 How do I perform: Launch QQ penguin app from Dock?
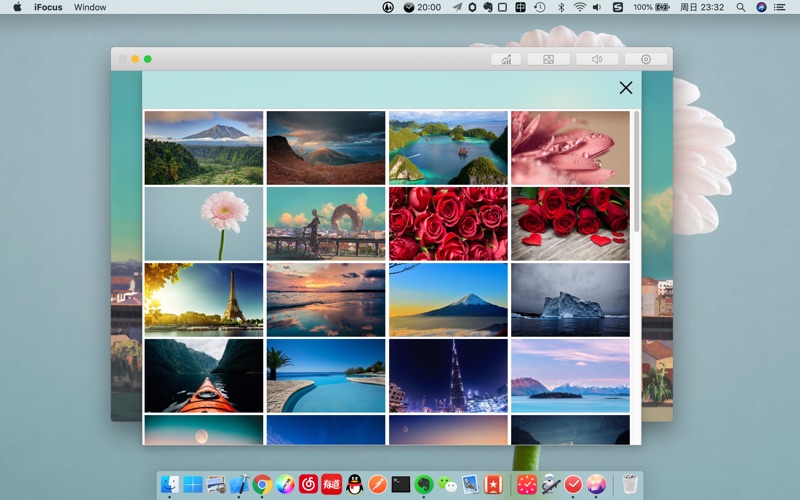tap(354, 485)
